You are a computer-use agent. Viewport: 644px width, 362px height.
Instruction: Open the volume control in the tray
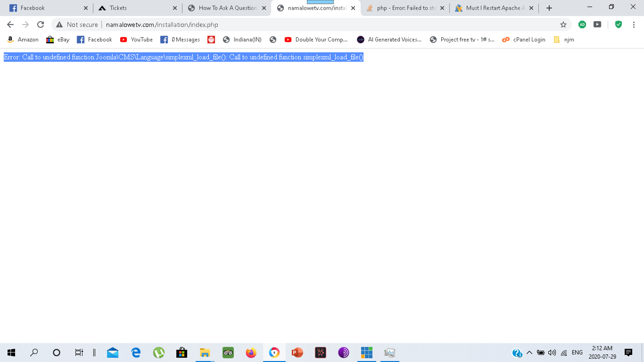coord(552,352)
